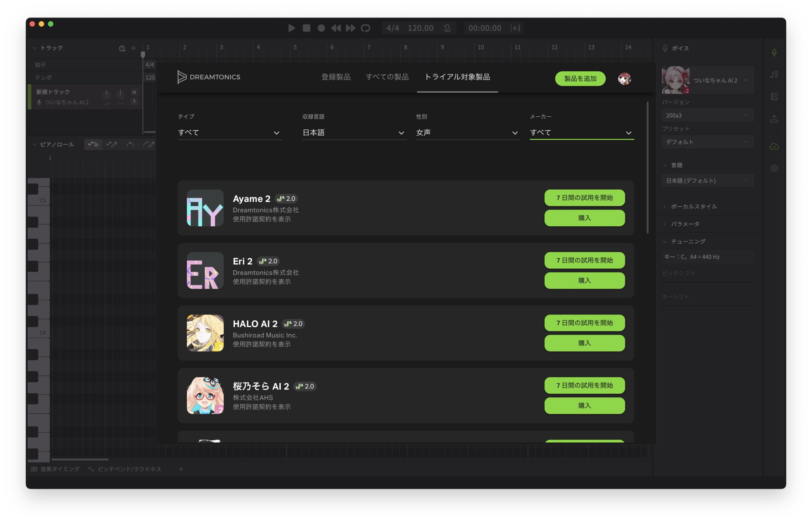This screenshot has width=812, height=523.
Task: Click 購入 for Ayame 2
Action: click(584, 218)
